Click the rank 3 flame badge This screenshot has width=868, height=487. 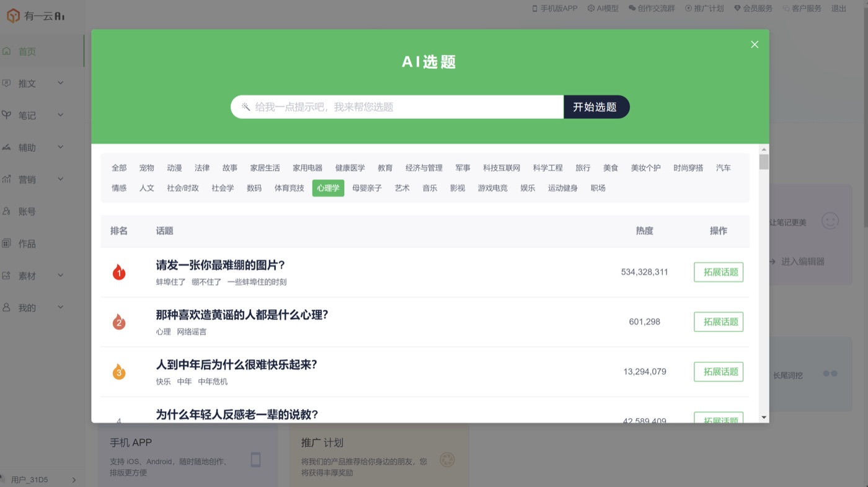[119, 372]
